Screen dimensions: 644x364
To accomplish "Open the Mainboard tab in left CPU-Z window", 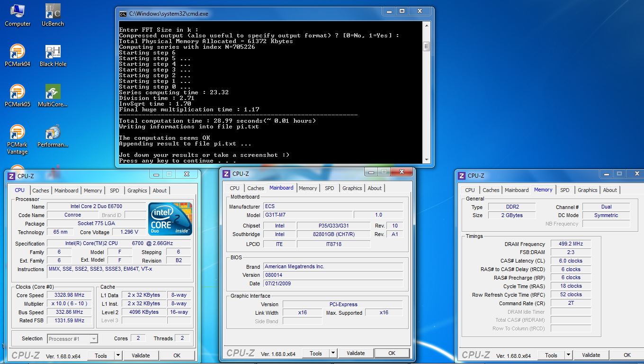I will click(x=66, y=191).
